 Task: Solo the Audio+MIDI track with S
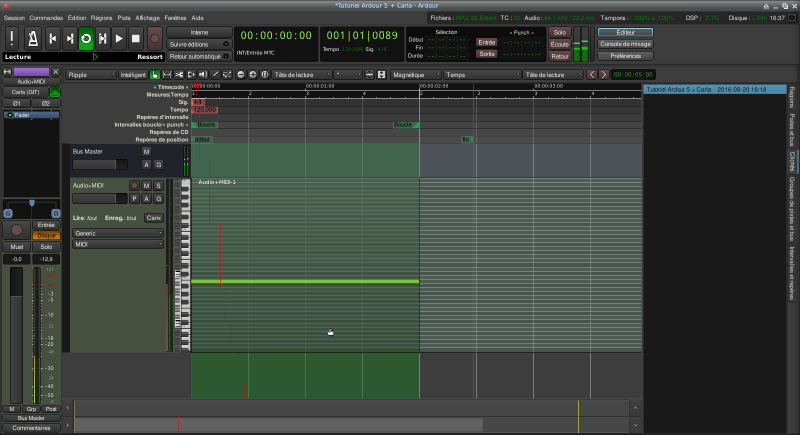[158, 186]
